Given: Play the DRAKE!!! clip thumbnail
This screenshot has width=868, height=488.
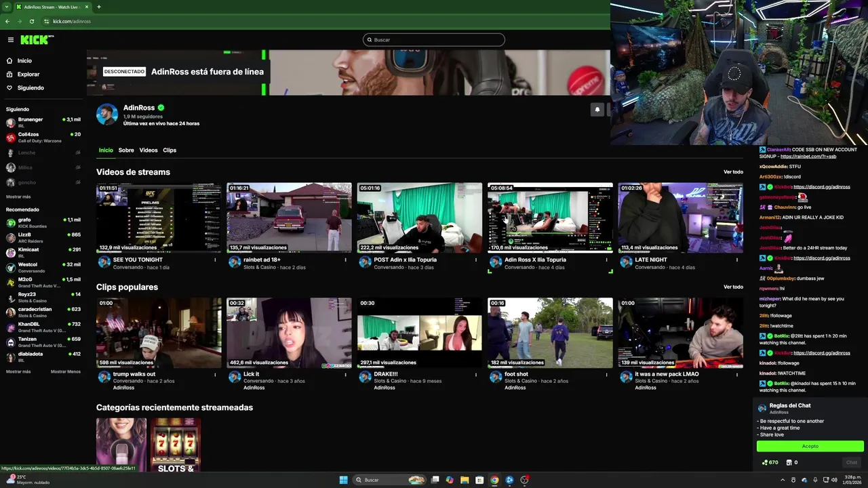Looking at the screenshot, I should click(420, 333).
